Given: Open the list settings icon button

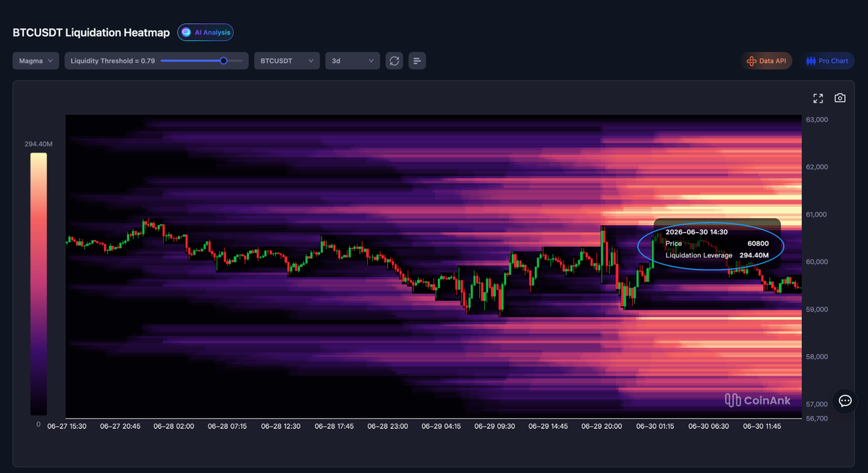Looking at the screenshot, I should [417, 61].
